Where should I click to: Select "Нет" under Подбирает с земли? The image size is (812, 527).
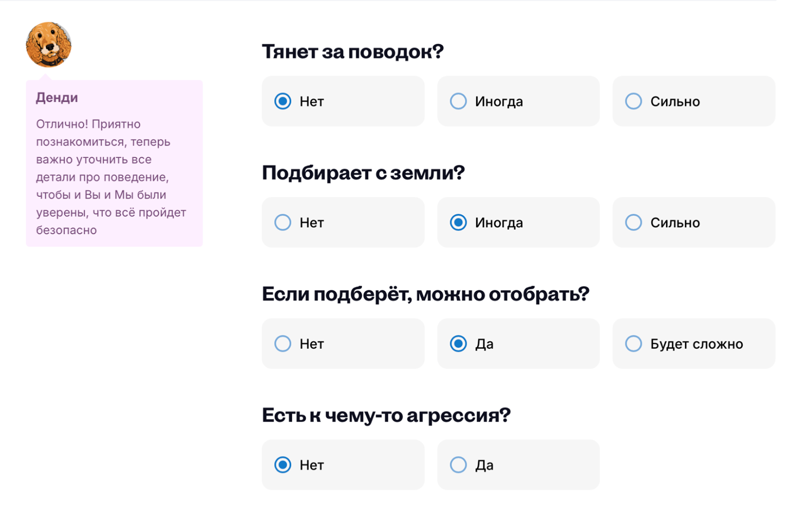coord(343,222)
